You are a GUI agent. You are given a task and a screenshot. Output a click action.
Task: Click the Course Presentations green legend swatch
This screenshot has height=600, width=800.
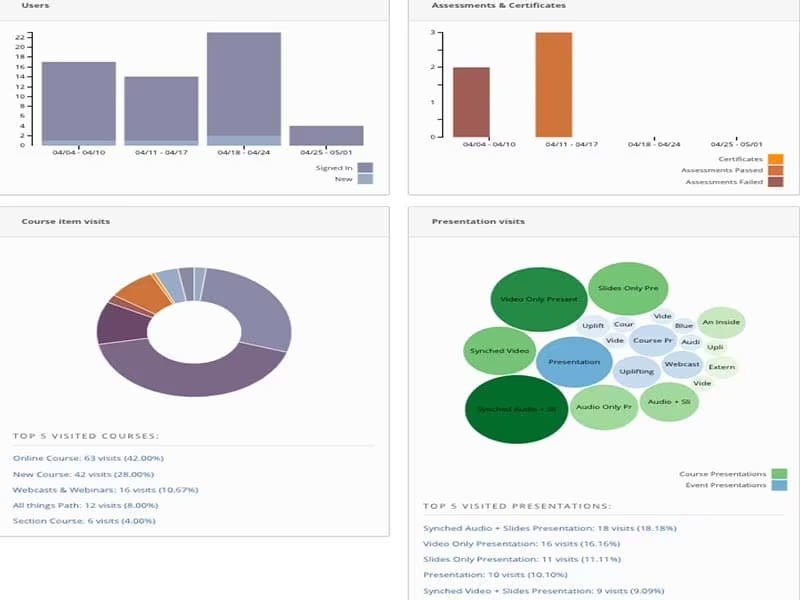point(779,474)
